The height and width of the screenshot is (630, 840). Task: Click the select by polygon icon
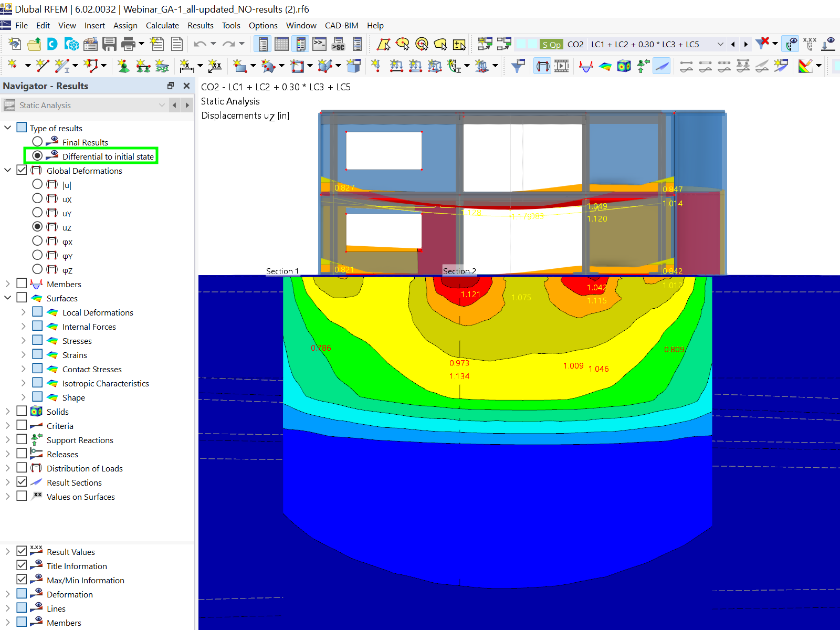point(384,44)
